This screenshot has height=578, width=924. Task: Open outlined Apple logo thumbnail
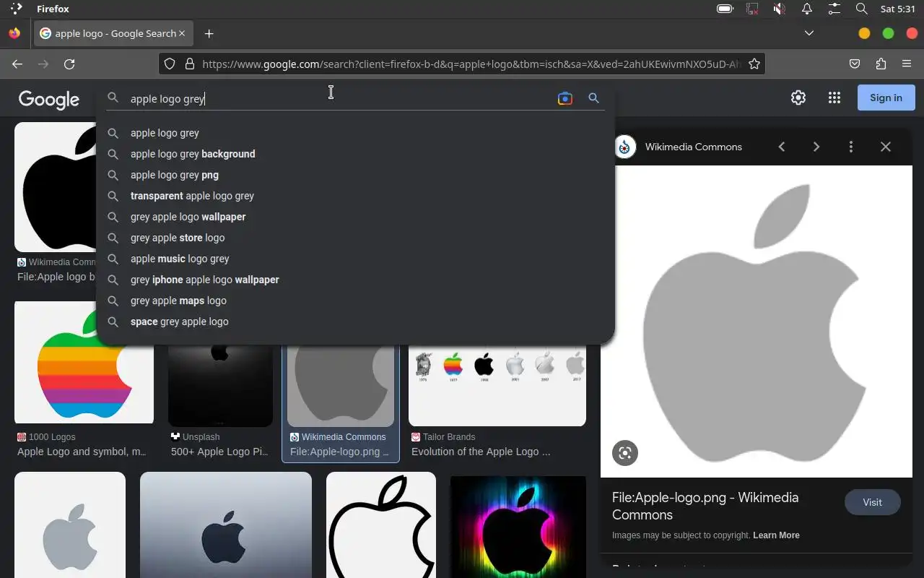[x=381, y=525]
